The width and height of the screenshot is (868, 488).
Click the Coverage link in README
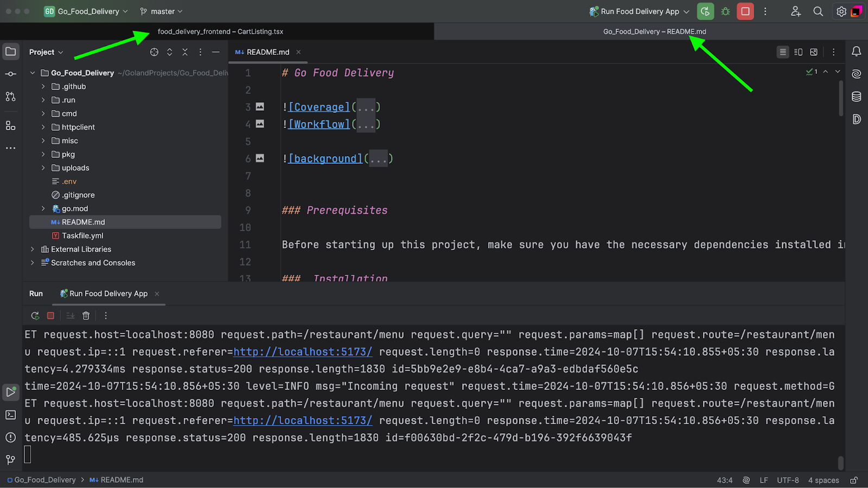click(319, 107)
